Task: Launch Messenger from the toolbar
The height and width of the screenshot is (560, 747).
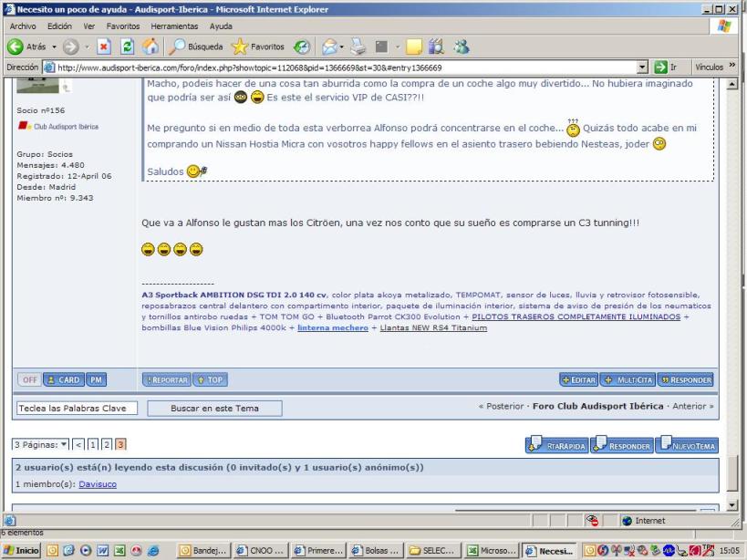Action: pos(462,47)
